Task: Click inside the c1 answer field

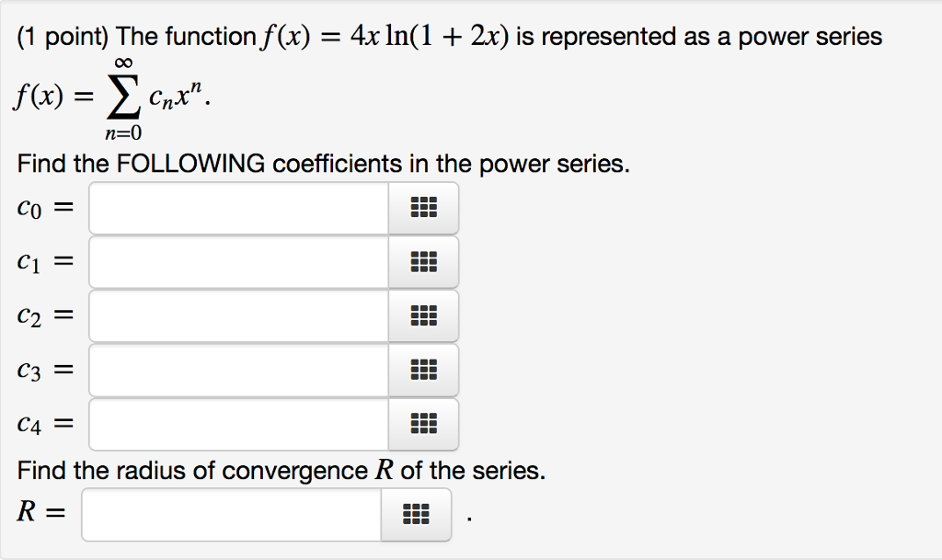Action: click(239, 261)
